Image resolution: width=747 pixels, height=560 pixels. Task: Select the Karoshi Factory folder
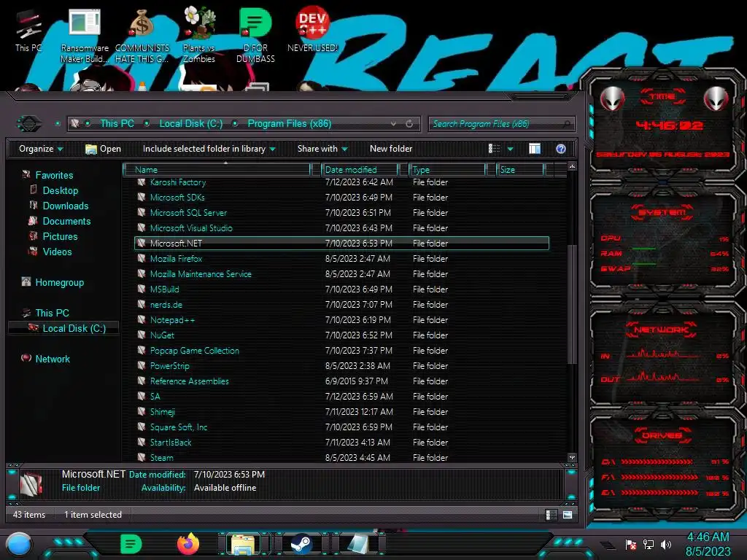coord(341,182)
